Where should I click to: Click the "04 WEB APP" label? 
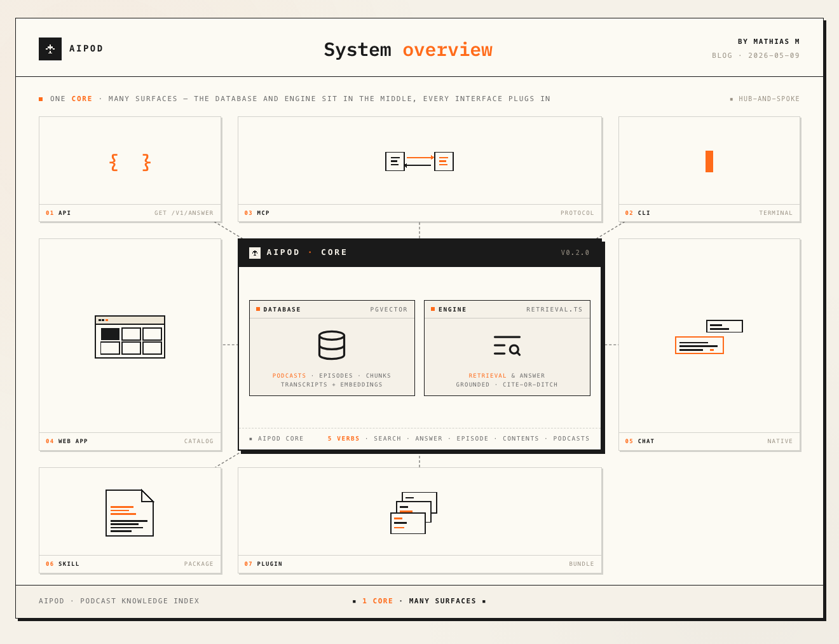pyautogui.click(x=67, y=441)
